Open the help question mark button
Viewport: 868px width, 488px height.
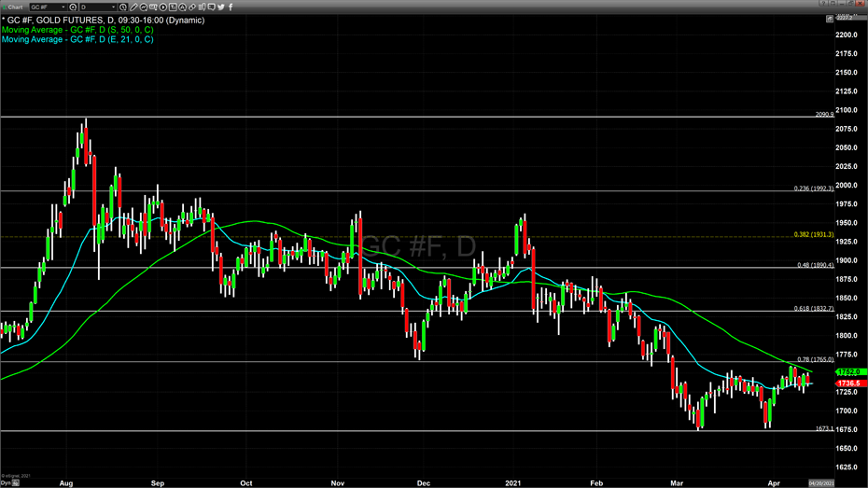tap(823, 3)
